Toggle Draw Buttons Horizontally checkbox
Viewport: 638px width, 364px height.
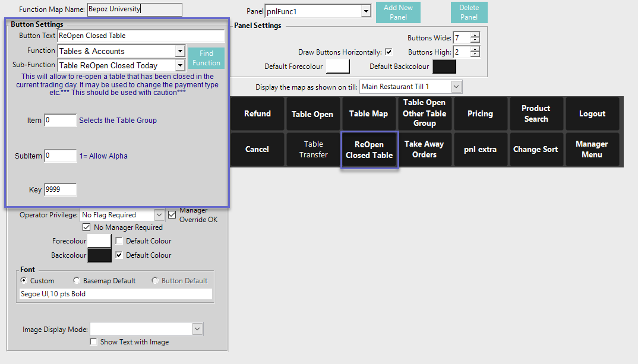point(389,52)
